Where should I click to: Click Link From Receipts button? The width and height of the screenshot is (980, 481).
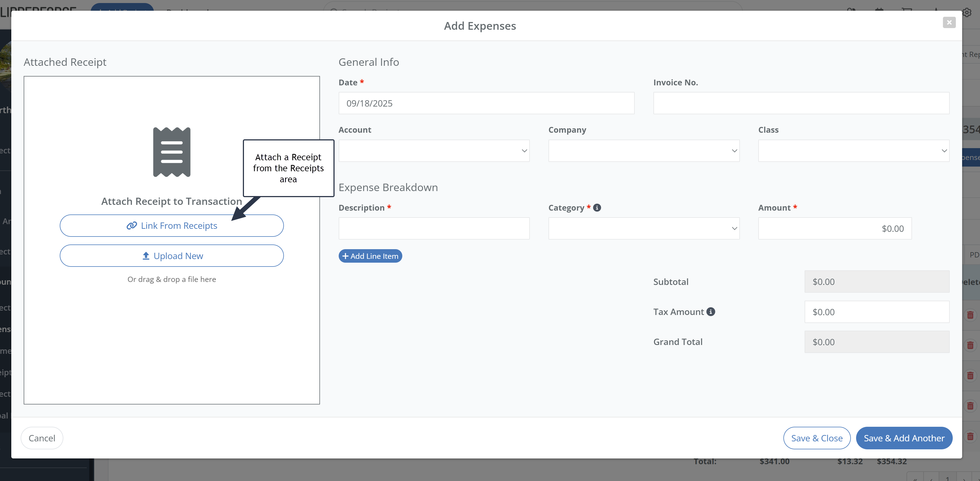(172, 226)
